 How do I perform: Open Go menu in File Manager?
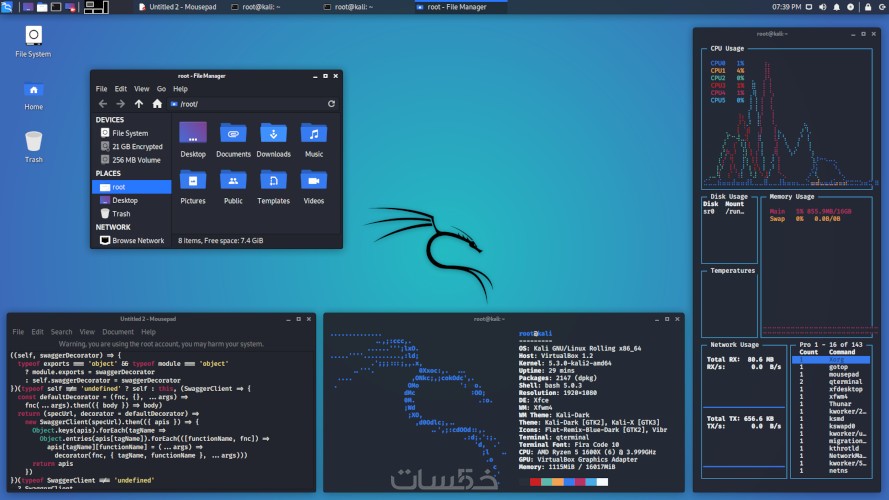[162, 88]
